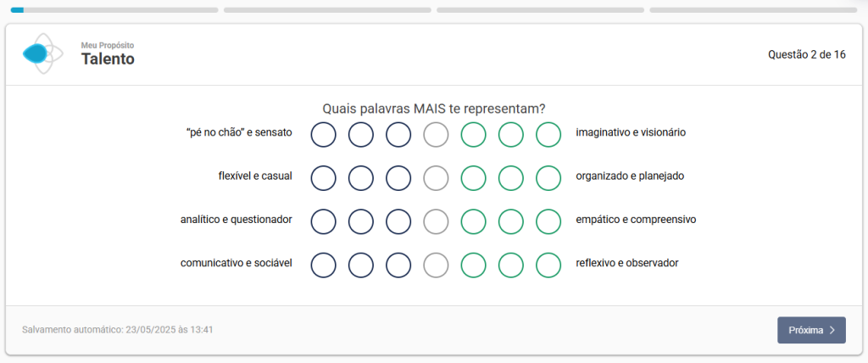Click the Talento section title
This screenshot has height=363, width=868.
pyautogui.click(x=108, y=59)
